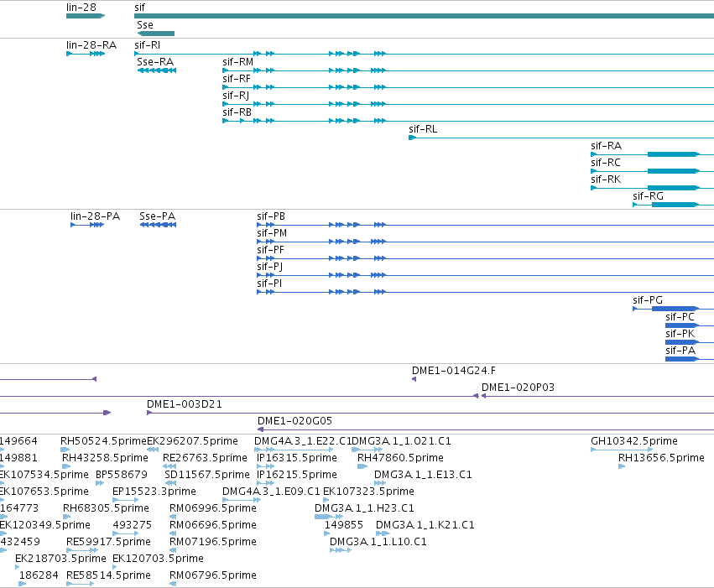Viewport: 714px width, 588px height.
Task: Select the lin-28 gene label
Action: (x=81, y=8)
